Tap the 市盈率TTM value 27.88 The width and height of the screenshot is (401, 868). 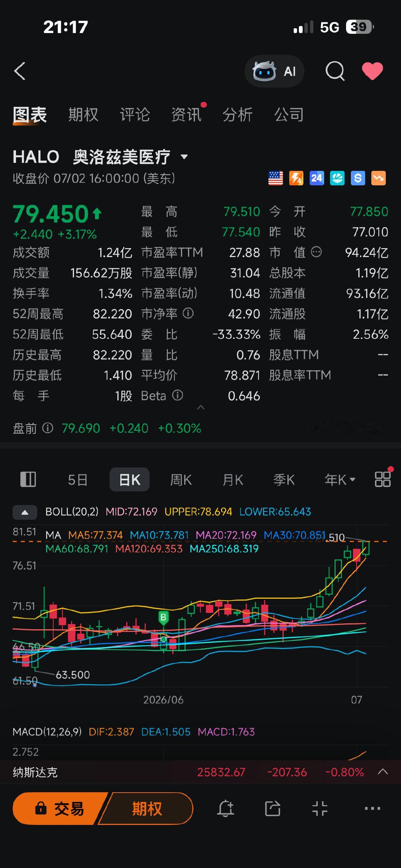click(x=244, y=253)
